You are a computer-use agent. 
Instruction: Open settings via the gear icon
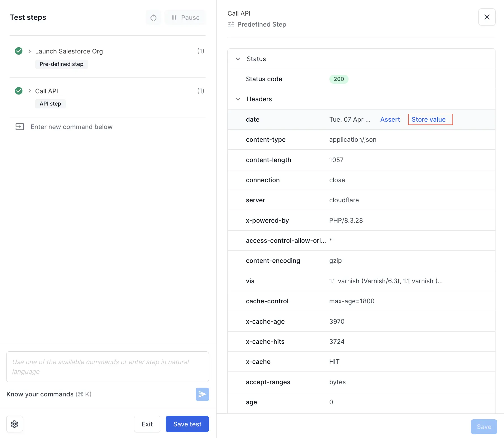(x=14, y=424)
